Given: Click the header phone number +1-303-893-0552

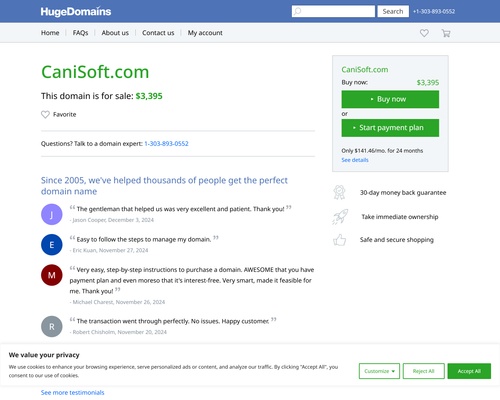Looking at the screenshot, I should (434, 11).
